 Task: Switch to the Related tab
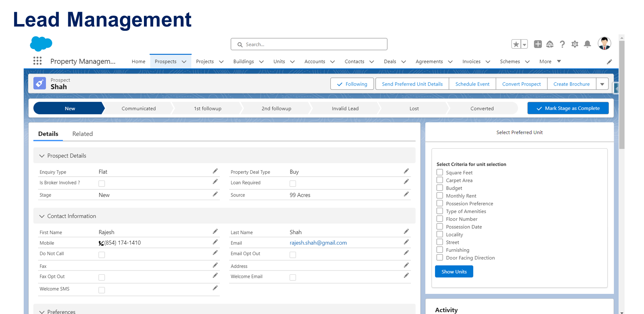pyautogui.click(x=82, y=134)
